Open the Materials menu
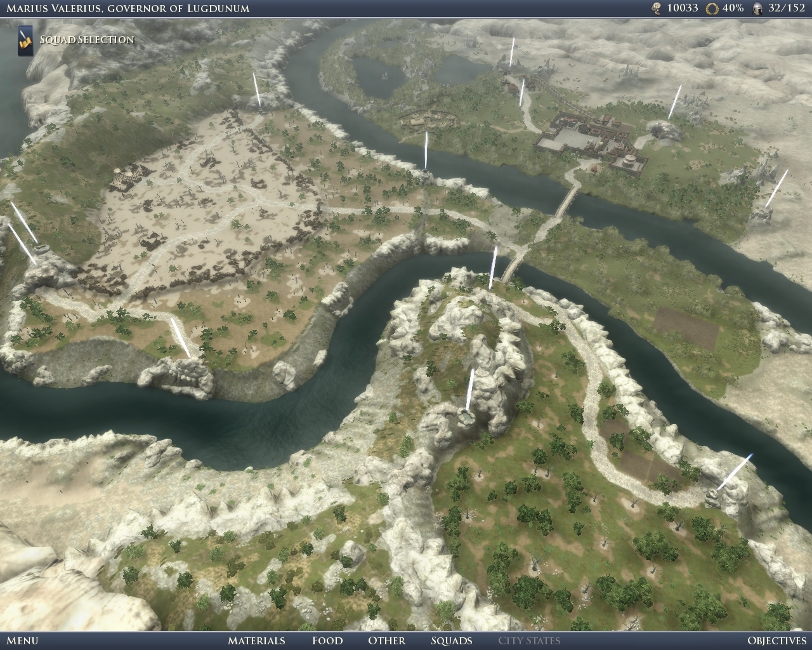The height and width of the screenshot is (650, 812). 256,640
